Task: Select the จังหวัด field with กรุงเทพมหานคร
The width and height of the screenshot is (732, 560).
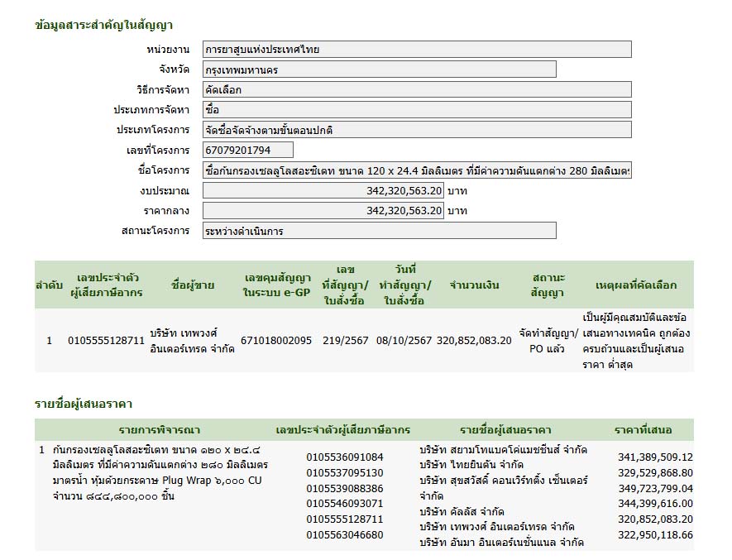Action: point(379,69)
